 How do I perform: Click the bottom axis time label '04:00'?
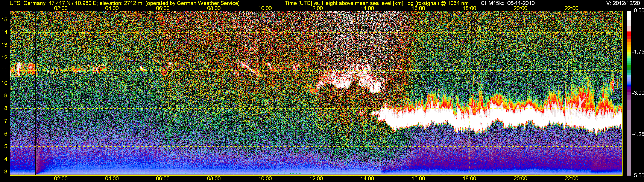click(112, 179)
